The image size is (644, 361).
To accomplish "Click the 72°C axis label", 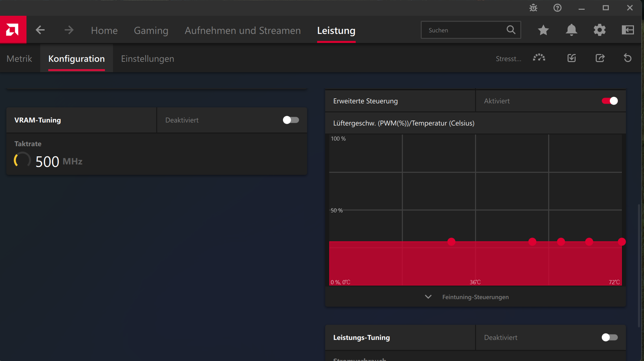I will point(614,282).
